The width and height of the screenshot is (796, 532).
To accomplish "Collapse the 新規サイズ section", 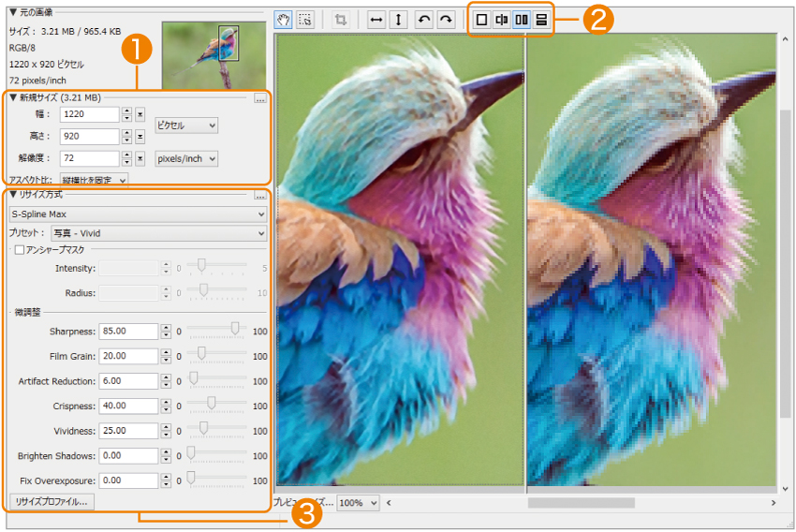I will pos(13,97).
